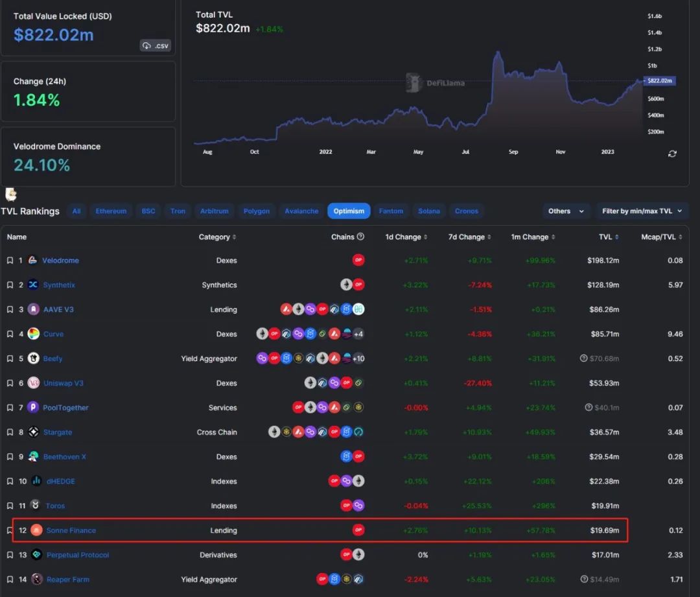Click the Optimism chain icon in Velodrome row

358,260
